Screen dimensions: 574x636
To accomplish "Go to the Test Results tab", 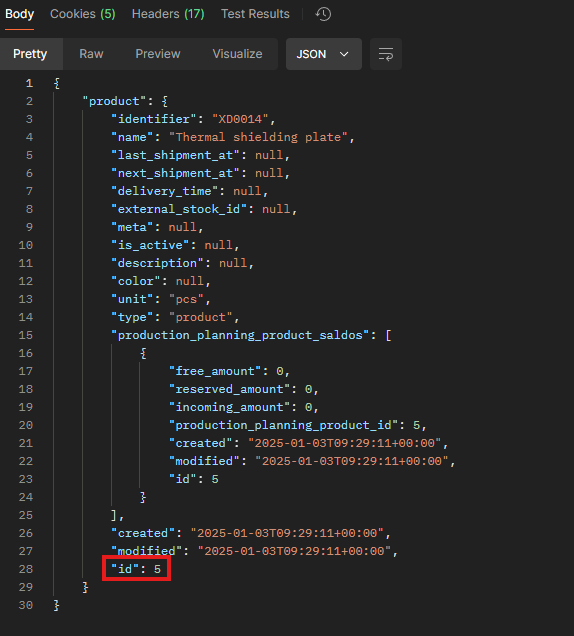I will click(x=255, y=14).
